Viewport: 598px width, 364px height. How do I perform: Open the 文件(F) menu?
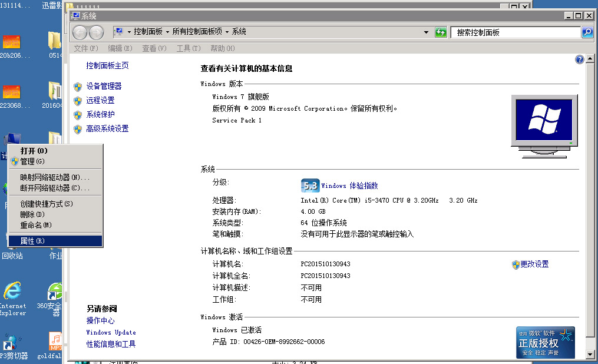click(x=86, y=48)
